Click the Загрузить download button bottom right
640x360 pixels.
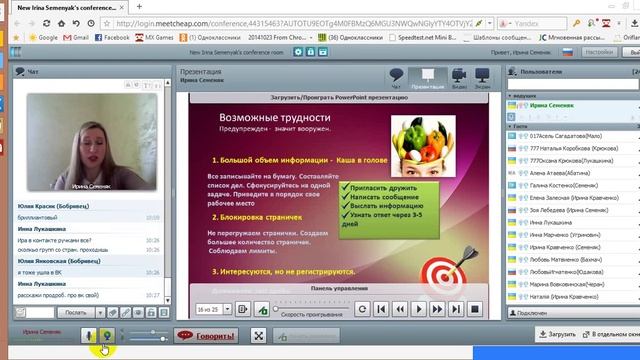click(558, 334)
